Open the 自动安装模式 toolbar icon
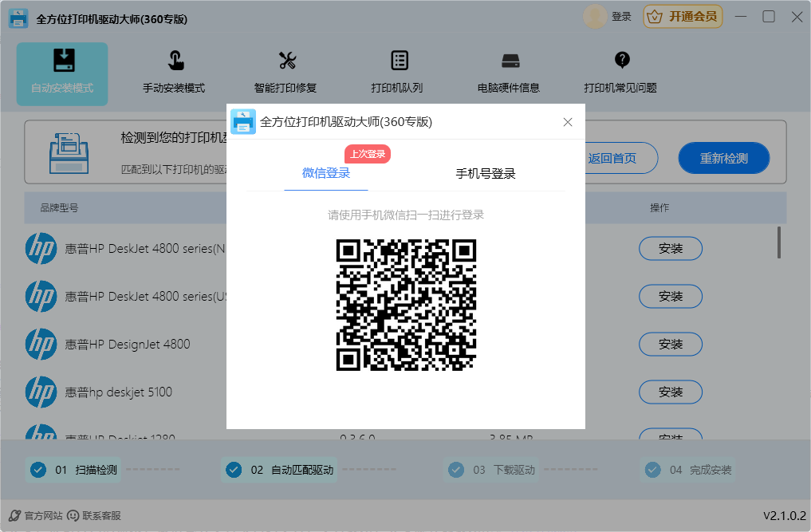 [62, 61]
